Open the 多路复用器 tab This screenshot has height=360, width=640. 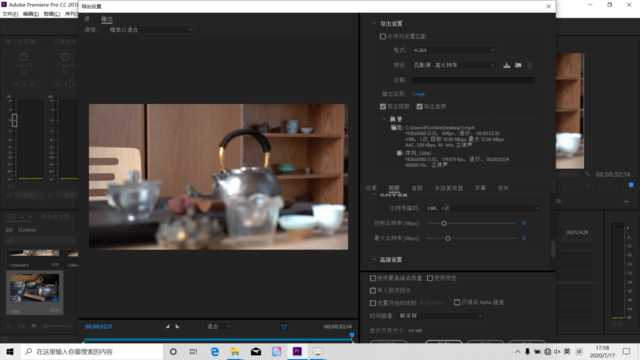449,188
